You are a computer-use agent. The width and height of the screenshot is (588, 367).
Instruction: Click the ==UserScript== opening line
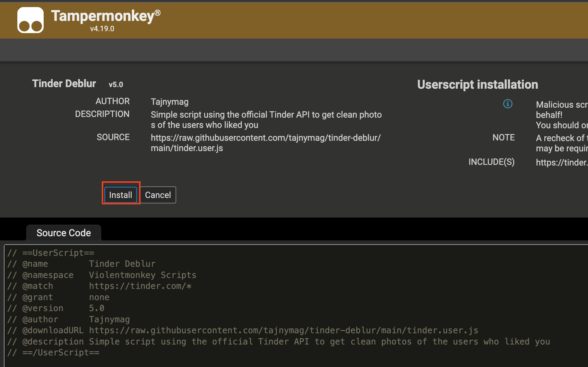tap(51, 253)
